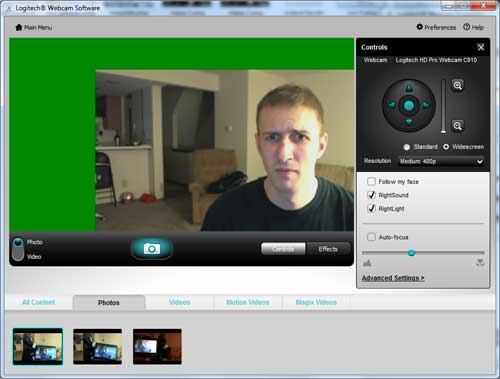Click the zoom out magnifier icon

(x=458, y=126)
